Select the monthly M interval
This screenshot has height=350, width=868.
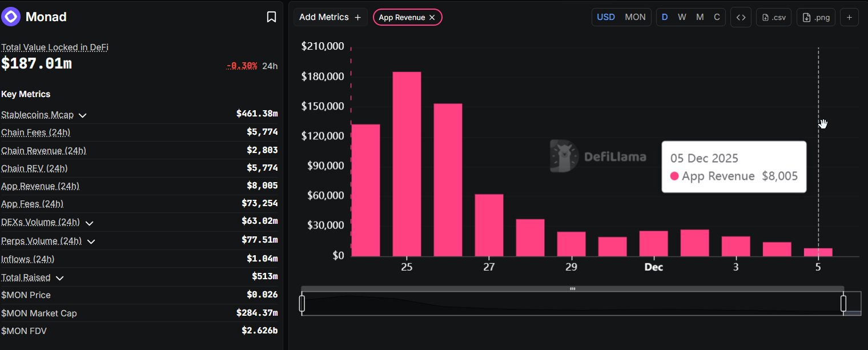[x=700, y=17]
